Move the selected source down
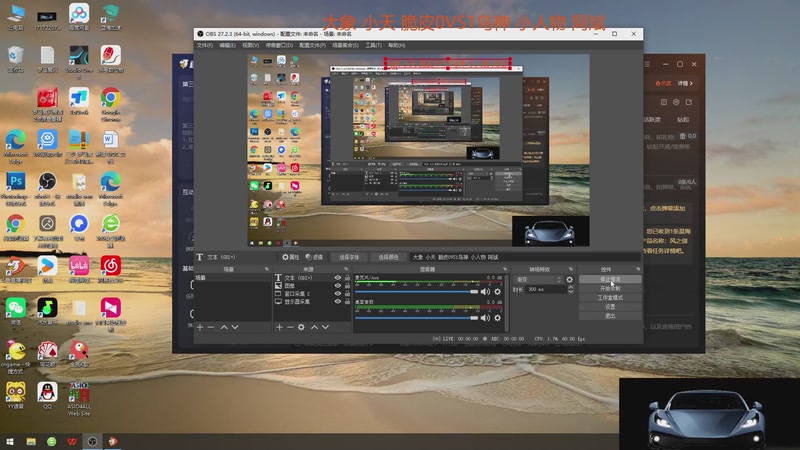Image resolution: width=800 pixels, height=450 pixels. point(326,327)
